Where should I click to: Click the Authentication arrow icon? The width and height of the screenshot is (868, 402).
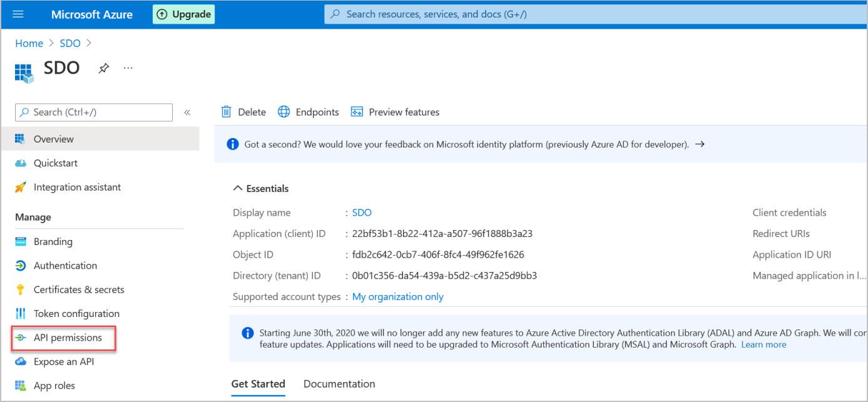(x=21, y=266)
